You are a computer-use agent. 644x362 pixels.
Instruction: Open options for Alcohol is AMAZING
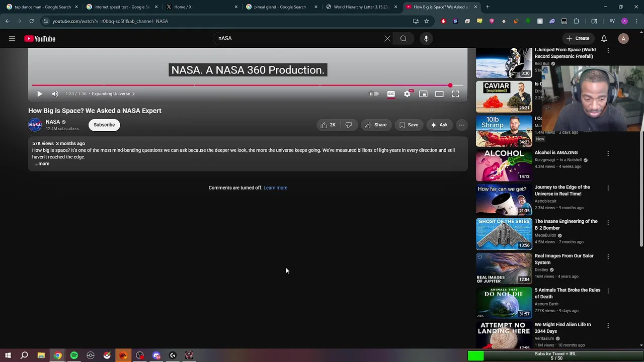[608, 153]
